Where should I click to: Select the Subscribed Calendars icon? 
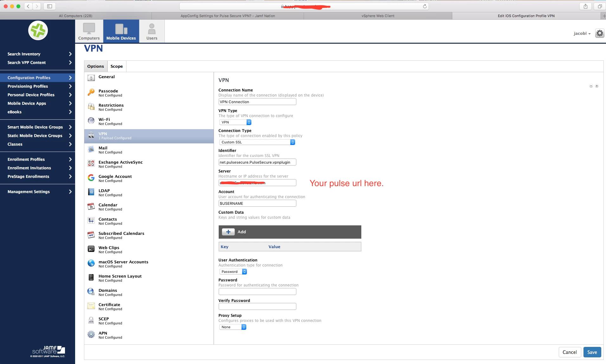[91, 235]
